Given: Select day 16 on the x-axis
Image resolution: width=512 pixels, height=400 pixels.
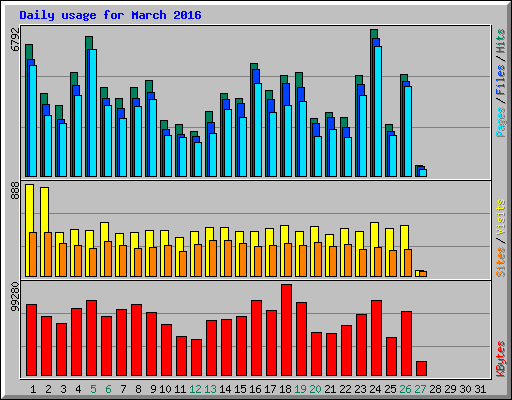Looking at the screenshot, I should [x=255, y=389].
